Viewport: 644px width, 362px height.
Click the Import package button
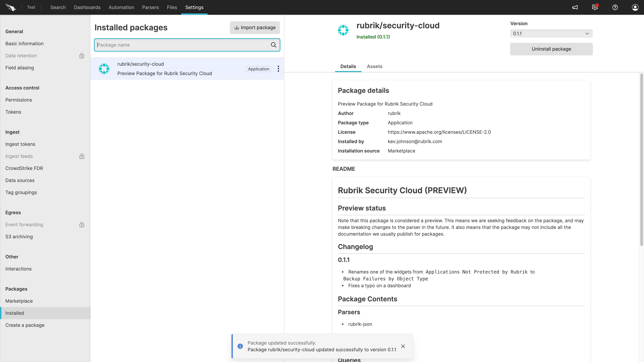(x=255, y=27)
